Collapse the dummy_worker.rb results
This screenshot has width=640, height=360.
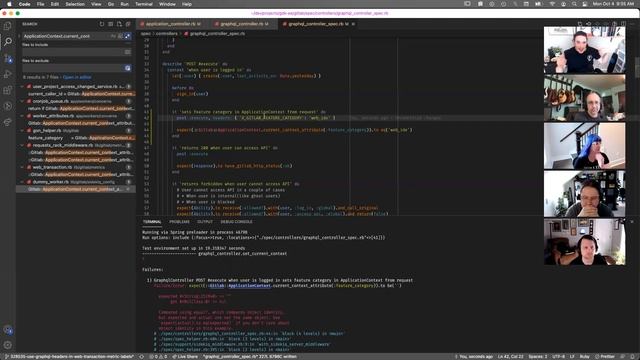[x=22, y=182]
